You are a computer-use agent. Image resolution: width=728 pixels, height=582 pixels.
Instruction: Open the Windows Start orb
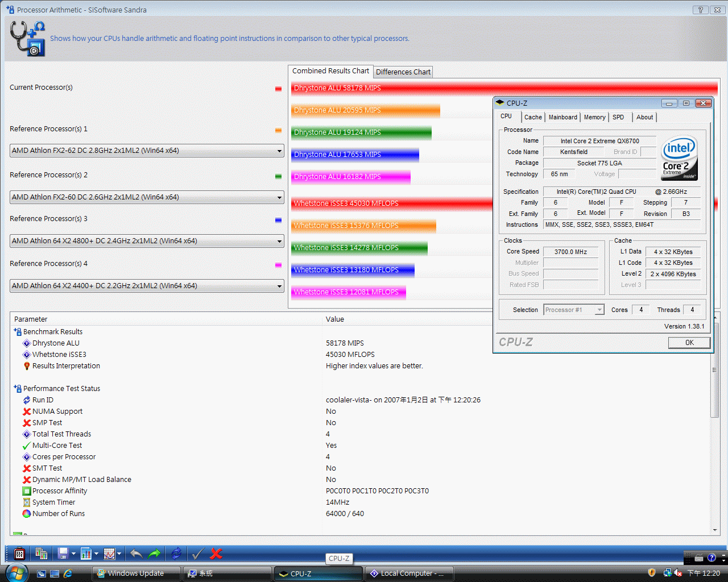[x=17, y=573]
